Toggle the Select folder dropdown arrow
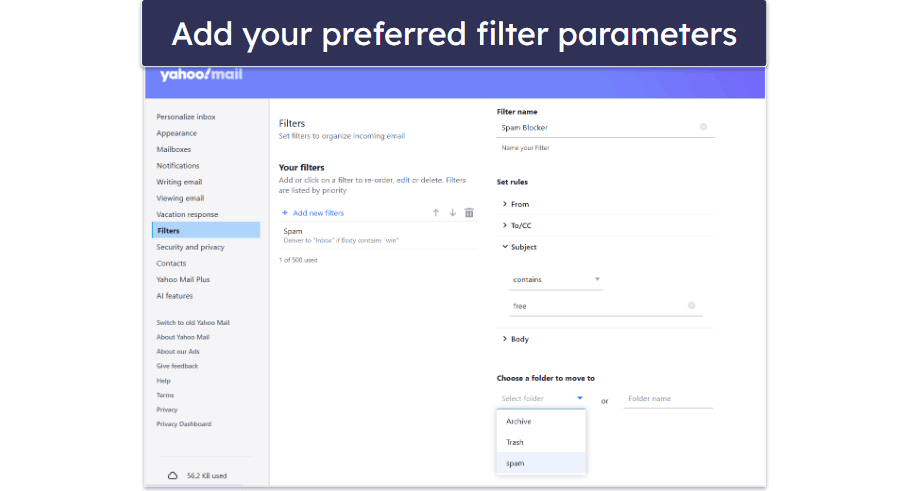The image size is (905, 491). pos(579,398)
